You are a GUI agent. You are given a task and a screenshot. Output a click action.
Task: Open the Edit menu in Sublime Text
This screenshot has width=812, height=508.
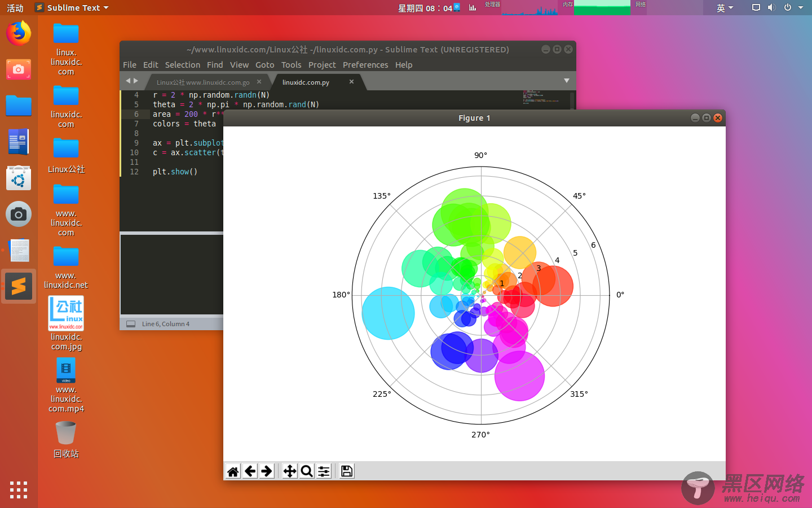click(151, 65)
